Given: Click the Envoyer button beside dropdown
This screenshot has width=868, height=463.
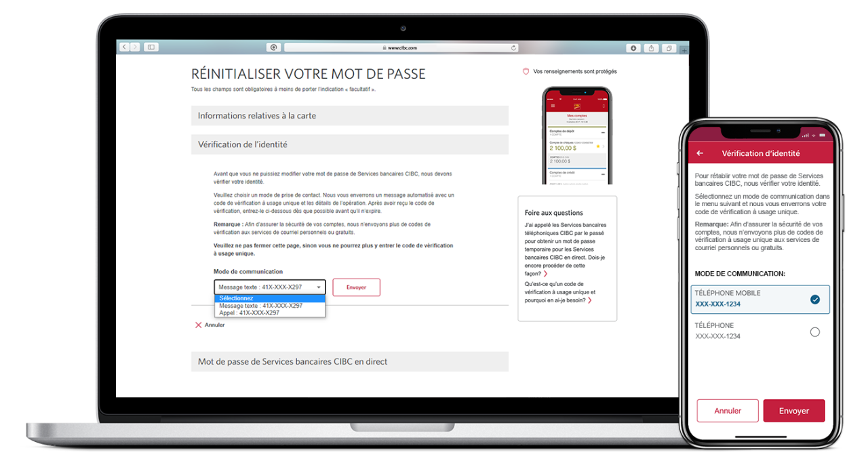Looking at the screenshot, I should [x=356, y=287].
